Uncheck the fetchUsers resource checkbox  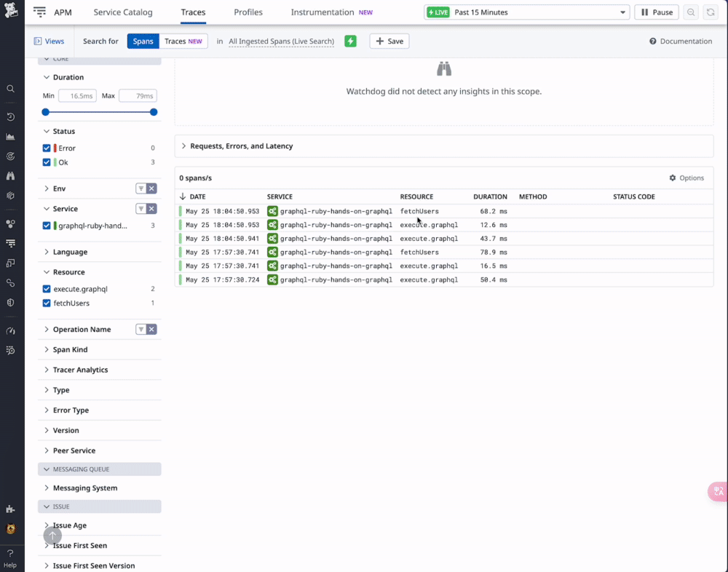pyautogui.click(x=47, y=303)
